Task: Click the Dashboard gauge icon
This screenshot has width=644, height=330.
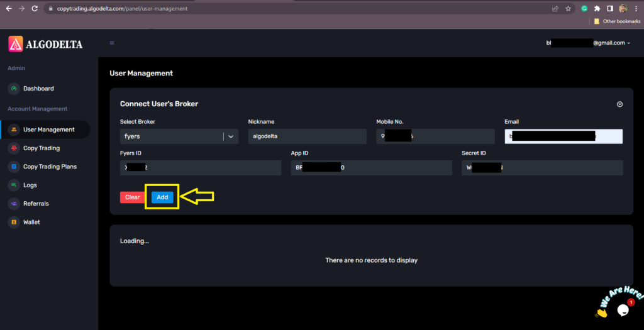Action: point(14,89)
